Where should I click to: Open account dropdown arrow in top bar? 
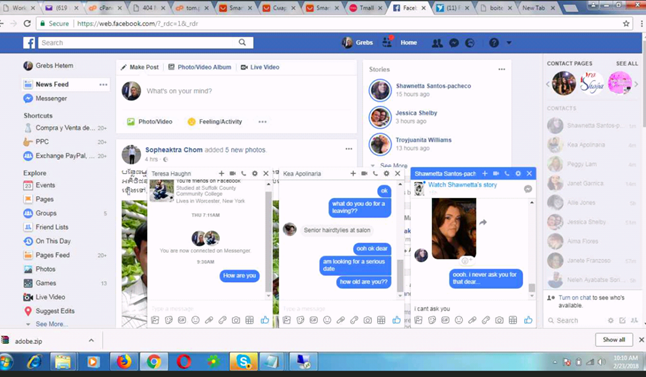509,43
